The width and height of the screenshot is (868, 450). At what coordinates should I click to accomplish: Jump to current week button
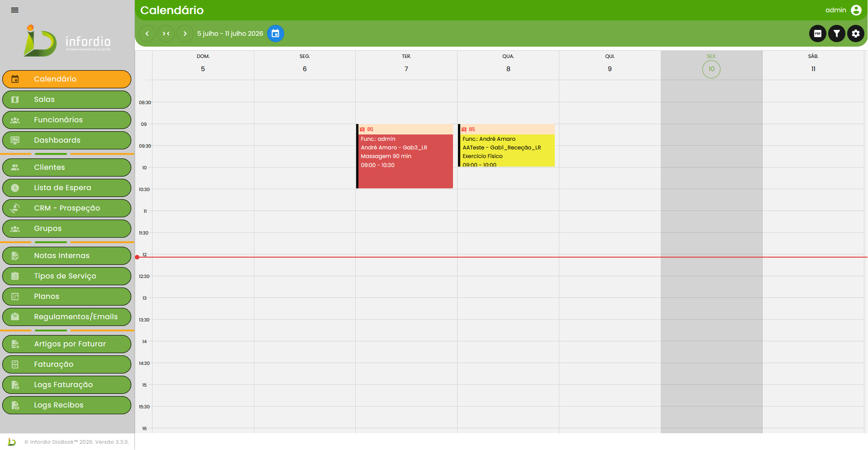(x=166, y=34)
